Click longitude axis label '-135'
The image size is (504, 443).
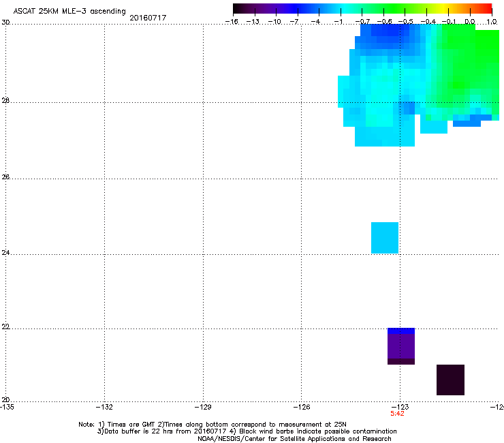point(7,407)
